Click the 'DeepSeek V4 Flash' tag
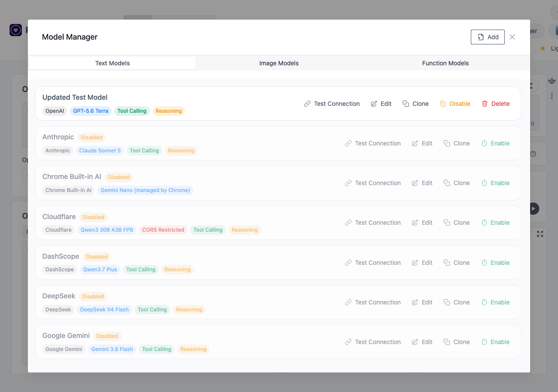The width and height of the screenshot is (558, 392). (105, 310)
